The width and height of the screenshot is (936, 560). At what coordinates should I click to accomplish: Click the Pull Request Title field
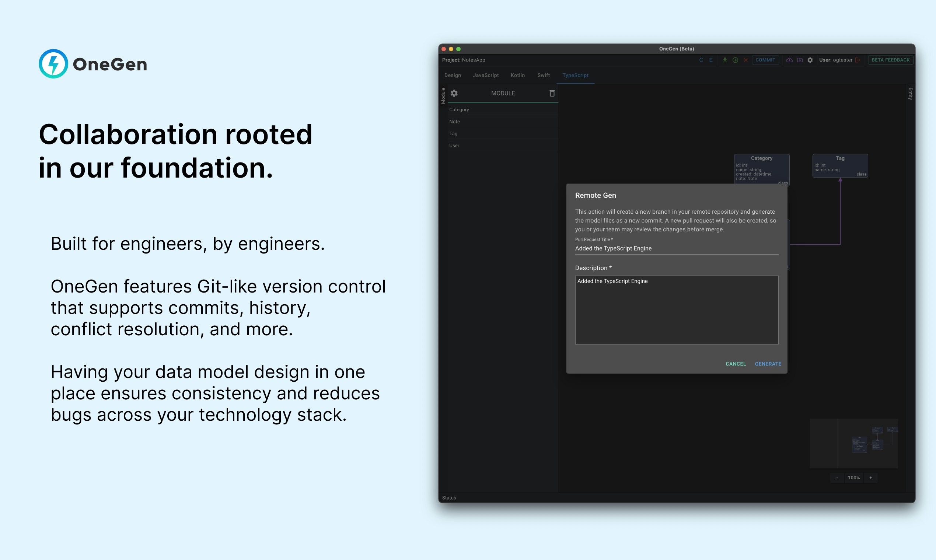676,249
